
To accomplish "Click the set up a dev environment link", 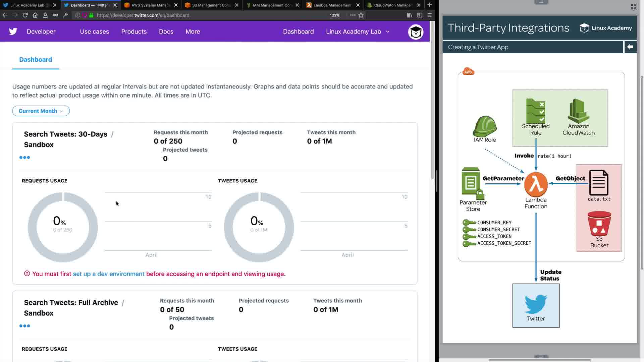I will click(109, 274).
